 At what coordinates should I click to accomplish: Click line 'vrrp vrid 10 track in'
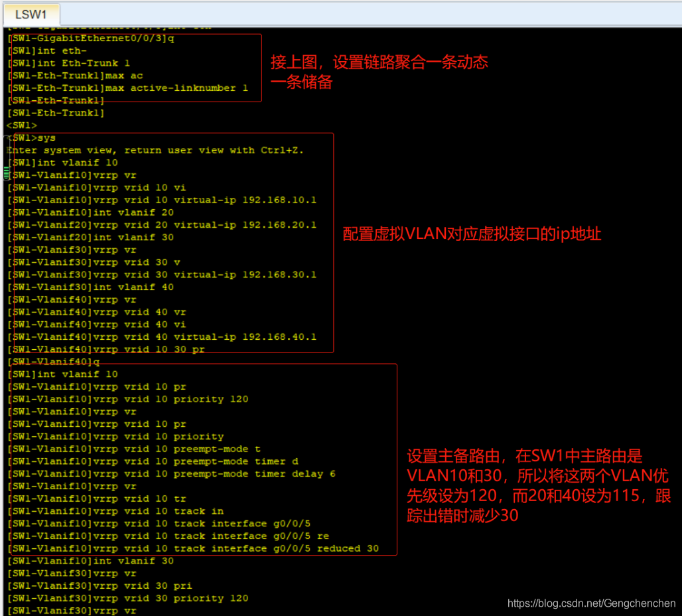(115, 511)
